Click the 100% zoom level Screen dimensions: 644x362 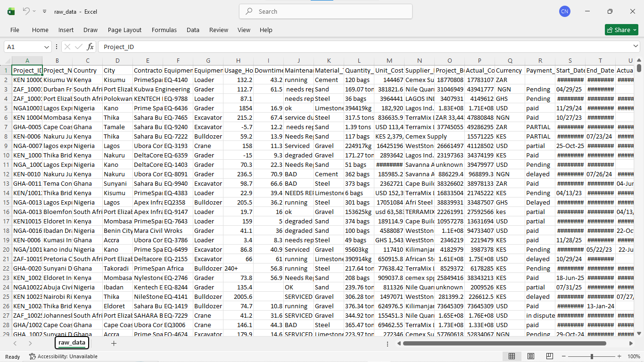tap(633, 356)
